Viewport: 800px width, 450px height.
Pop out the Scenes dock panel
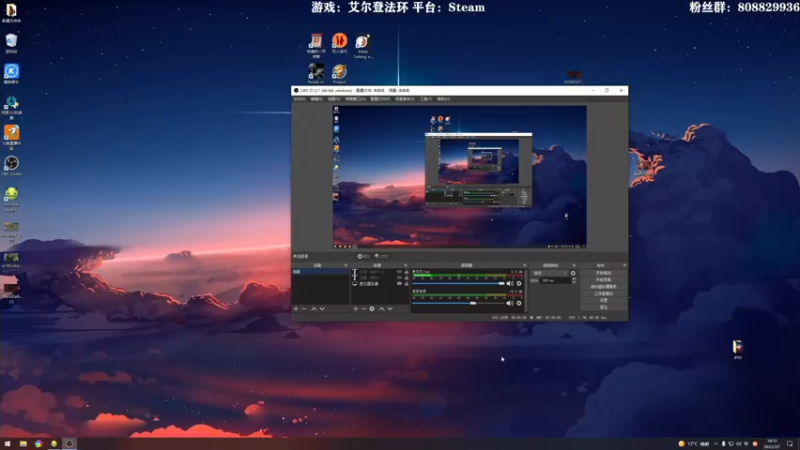(346, 265)
